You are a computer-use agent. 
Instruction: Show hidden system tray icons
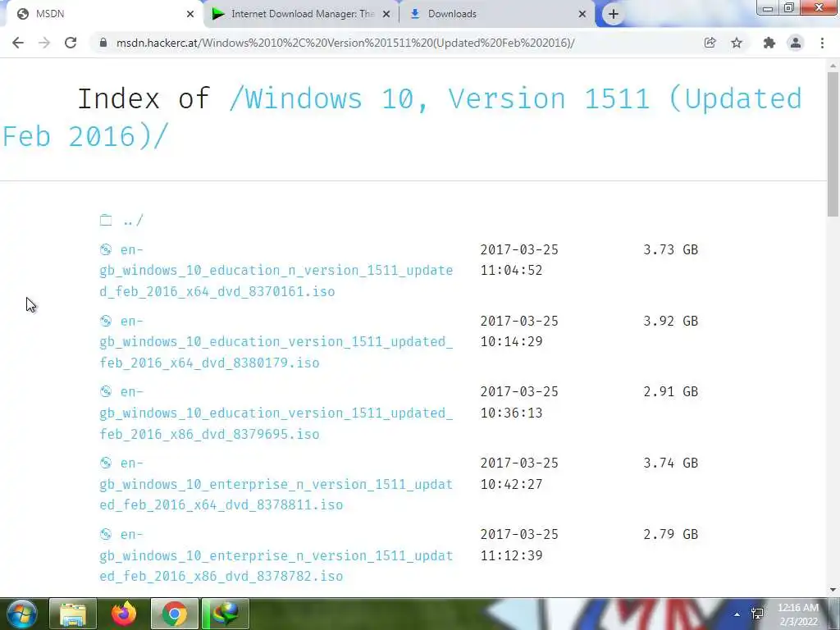coord(737,614)
